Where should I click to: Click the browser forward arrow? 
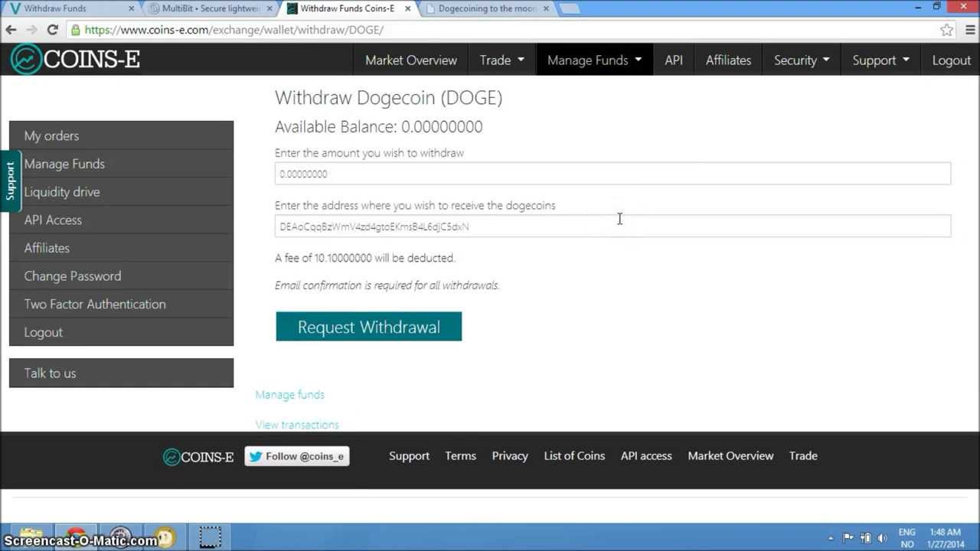pos(31,30)
